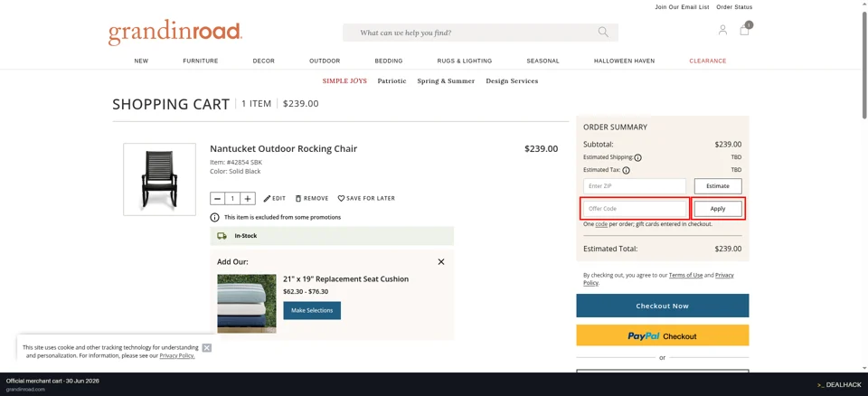
Task: Click the SIMPLE JOYS link
Action: pyautogui.click(x=344, y=80)
